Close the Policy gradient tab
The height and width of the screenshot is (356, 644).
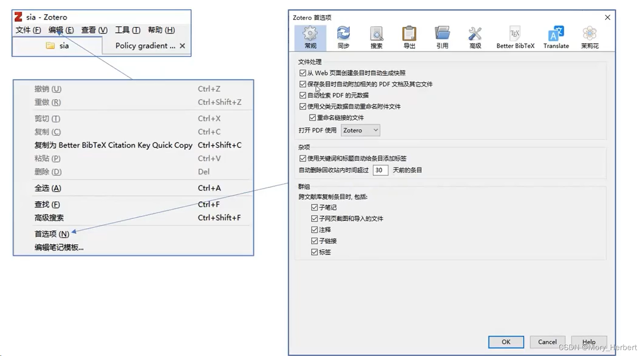point(182,45)
